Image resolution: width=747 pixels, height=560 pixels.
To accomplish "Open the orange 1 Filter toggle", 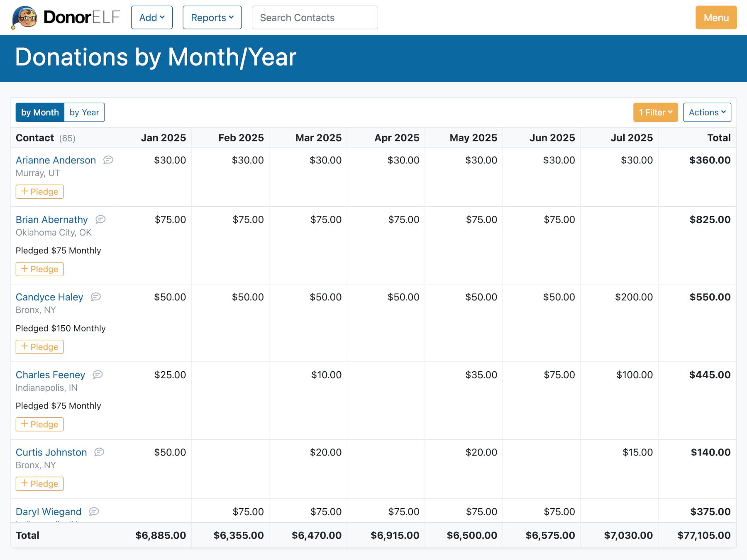I will click(655, 112).
